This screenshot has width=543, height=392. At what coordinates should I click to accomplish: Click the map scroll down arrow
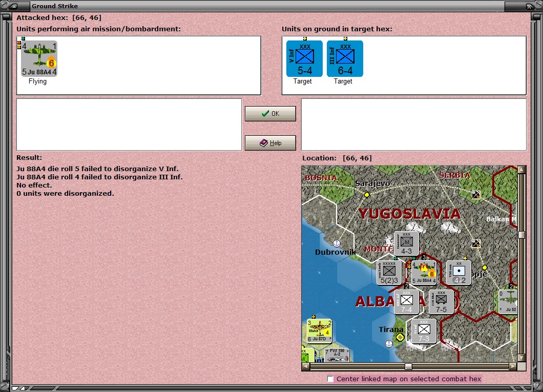[521, 358]
